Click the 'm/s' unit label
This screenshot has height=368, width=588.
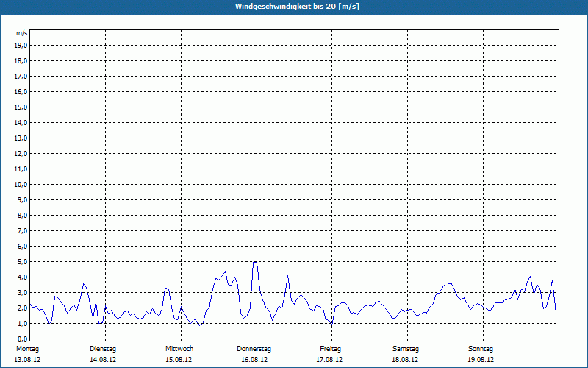(22, 33)
